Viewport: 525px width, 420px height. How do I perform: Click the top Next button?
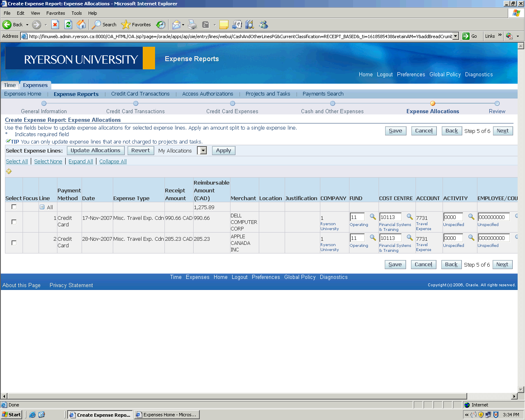tap(502, 131)
